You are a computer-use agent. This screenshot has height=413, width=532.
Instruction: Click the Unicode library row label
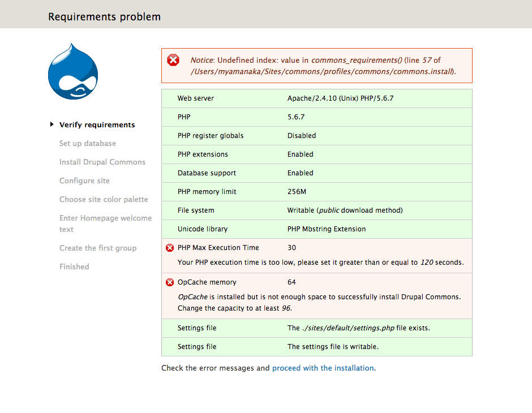click(x=203, y=229)
